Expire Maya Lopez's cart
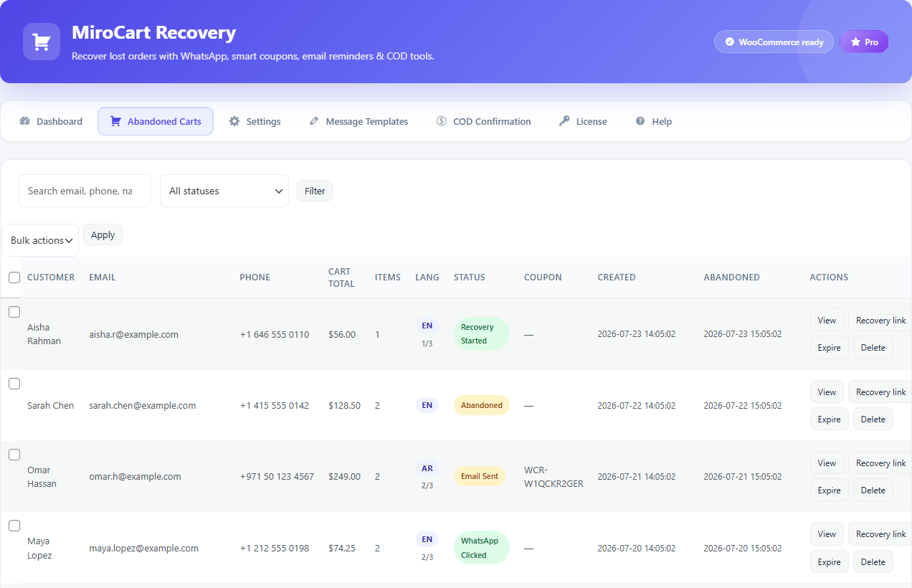Screen dimensions: 912x588 829,562
